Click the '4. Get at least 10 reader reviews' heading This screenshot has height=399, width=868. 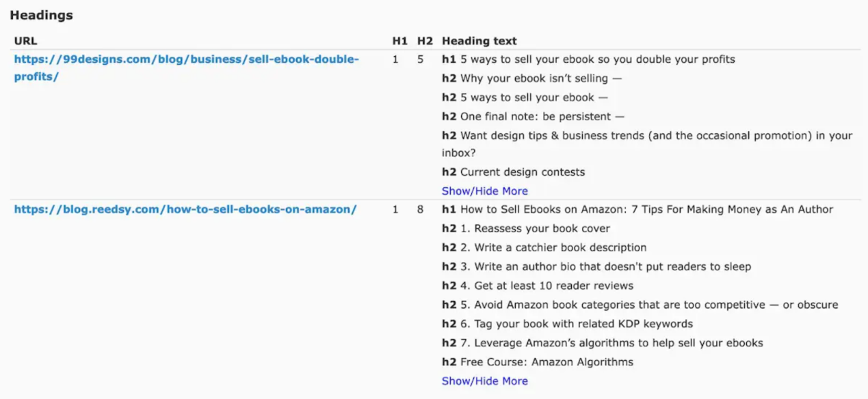click(547, 286)
